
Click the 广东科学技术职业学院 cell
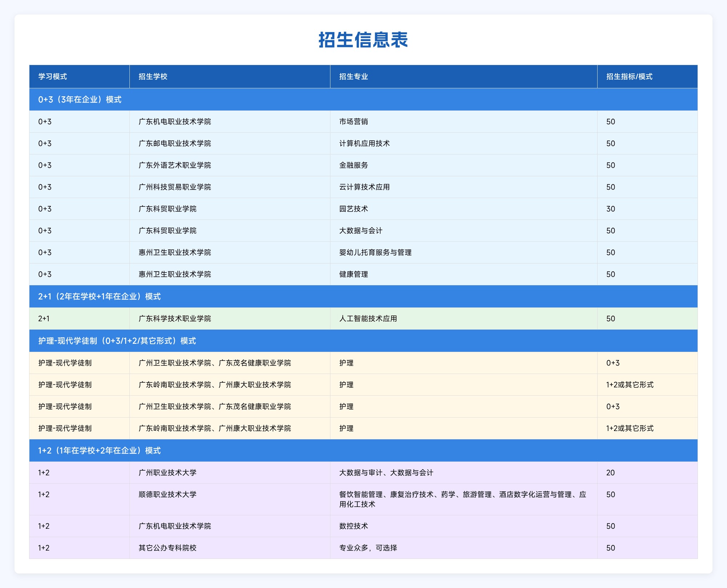click(x=230, y=319)
